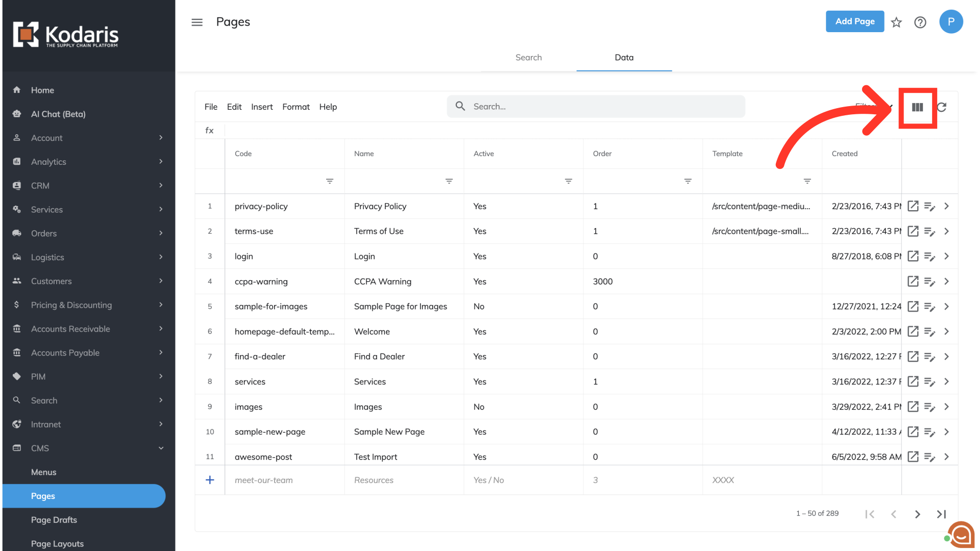Open privacy-policy page in a new window

(913, 206)
